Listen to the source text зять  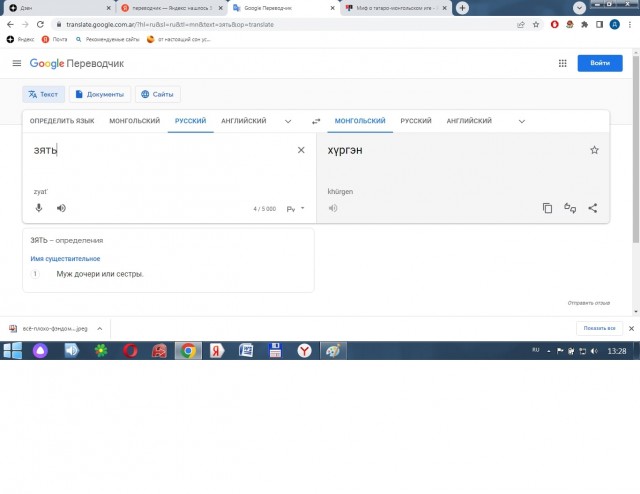tap(61, 208)
